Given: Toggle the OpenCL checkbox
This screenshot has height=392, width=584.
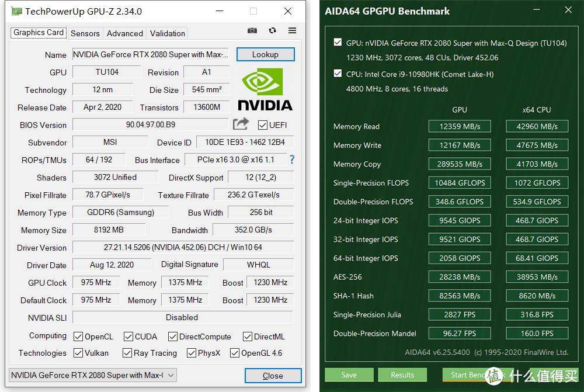Looking at the screenshot, I should (x=78, y=337).
